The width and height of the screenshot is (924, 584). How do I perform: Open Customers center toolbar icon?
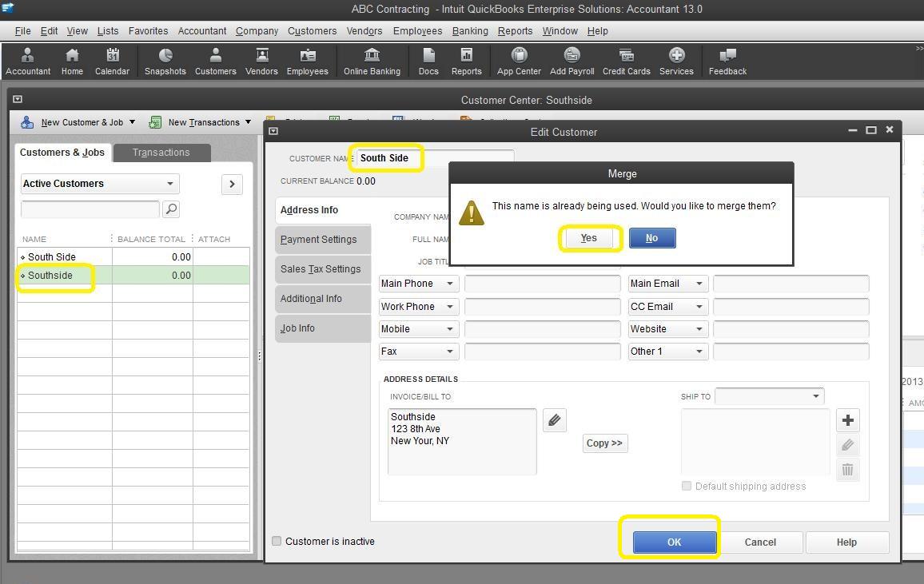pos(216,62)
